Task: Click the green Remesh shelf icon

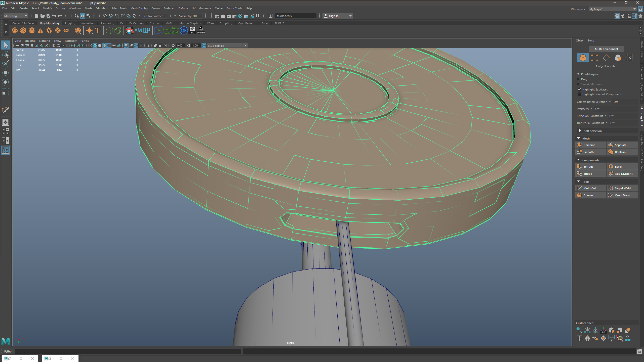Action: pos(167,31)
